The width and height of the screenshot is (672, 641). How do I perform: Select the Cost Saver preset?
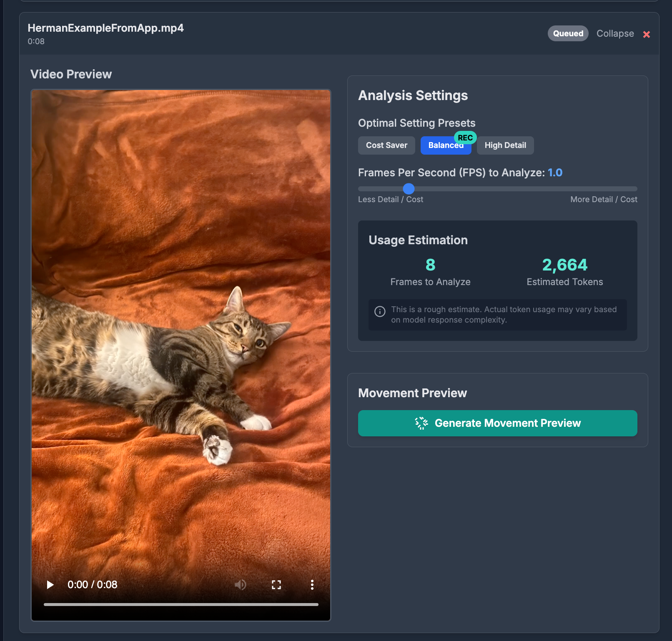point(386,145)
